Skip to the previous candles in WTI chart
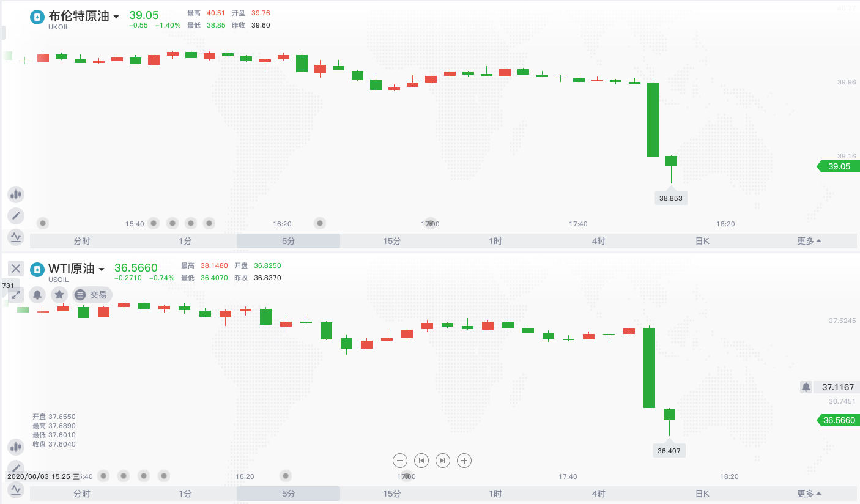860x504 pixels. click(421, 461)
